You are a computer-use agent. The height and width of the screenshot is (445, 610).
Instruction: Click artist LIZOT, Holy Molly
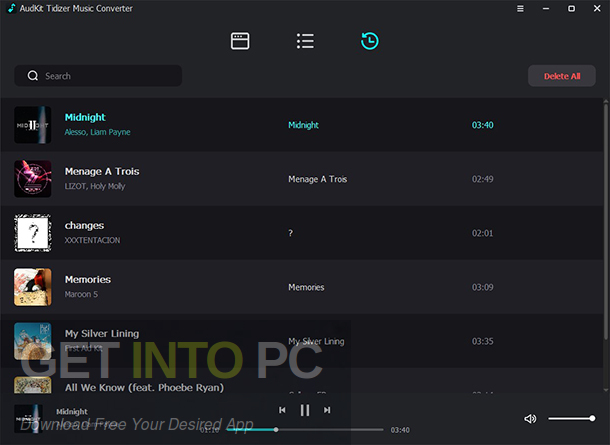click(95, 186)
